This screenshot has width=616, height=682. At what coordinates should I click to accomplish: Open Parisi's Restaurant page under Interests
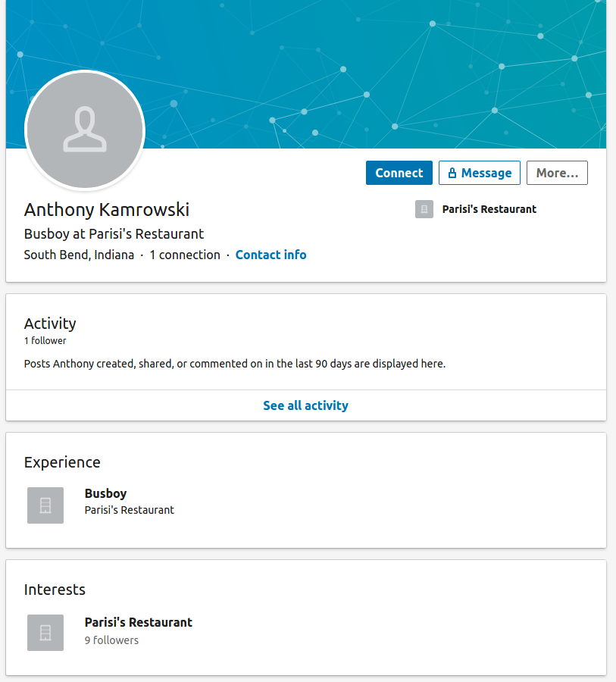pos(139,622)
